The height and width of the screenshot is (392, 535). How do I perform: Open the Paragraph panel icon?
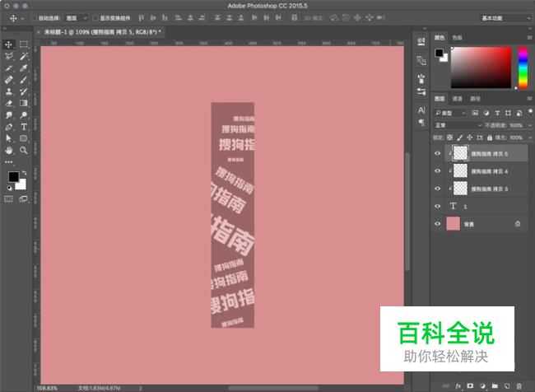421,122
